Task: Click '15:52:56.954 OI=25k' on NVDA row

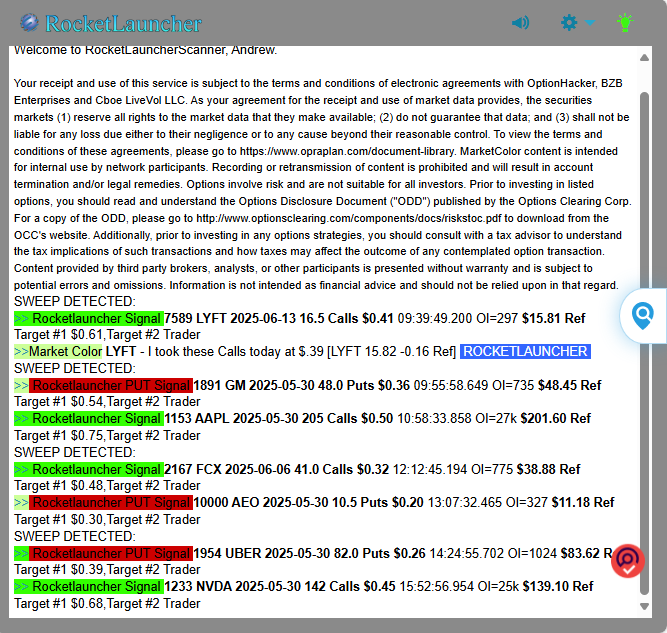Action: click(459, 587)
